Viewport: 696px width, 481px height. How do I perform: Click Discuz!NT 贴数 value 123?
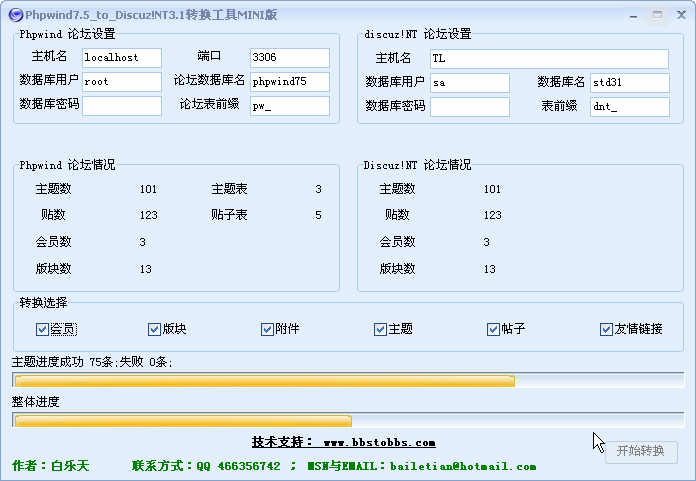pyautogui.click(x=492, y=216)
